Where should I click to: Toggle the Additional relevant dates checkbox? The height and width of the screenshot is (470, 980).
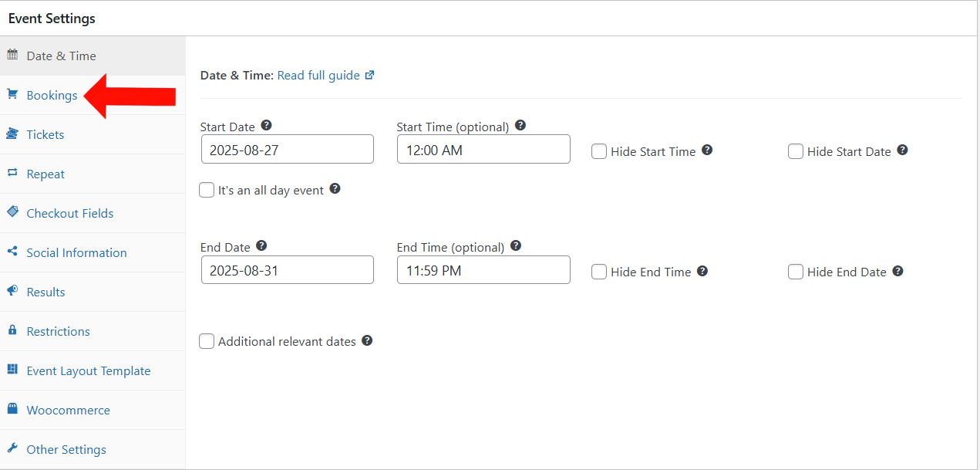pos(207,341)
